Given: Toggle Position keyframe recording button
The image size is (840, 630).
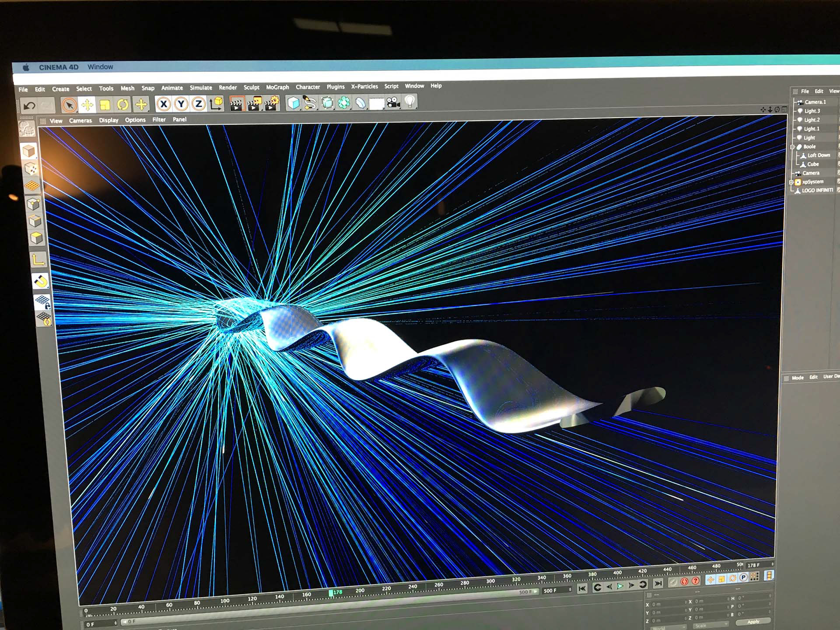Looking at the screenshot, I should coord(710,579).
